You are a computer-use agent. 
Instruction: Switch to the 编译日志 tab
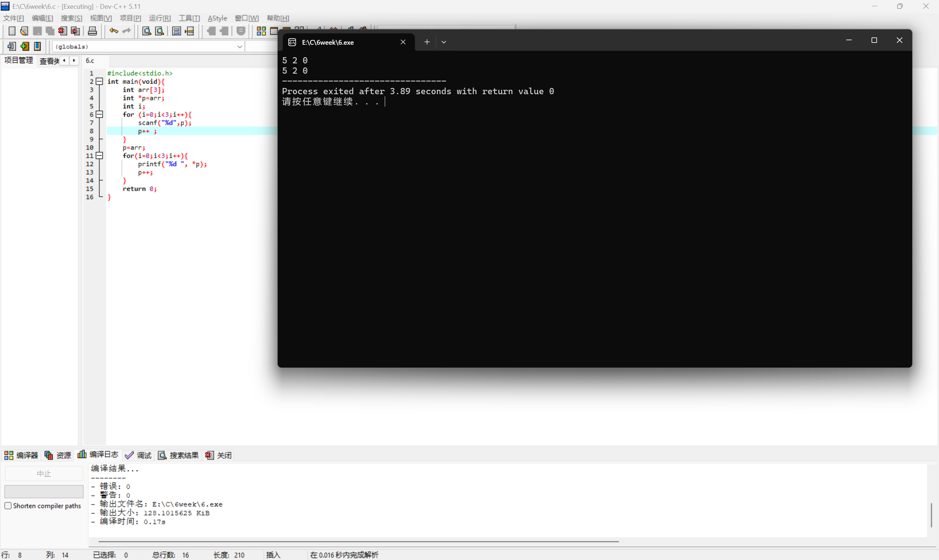coord(98,455)
